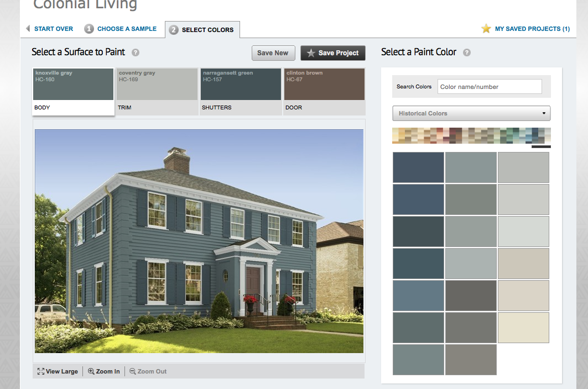
Task: Click Start Over link
Action: 54,29
